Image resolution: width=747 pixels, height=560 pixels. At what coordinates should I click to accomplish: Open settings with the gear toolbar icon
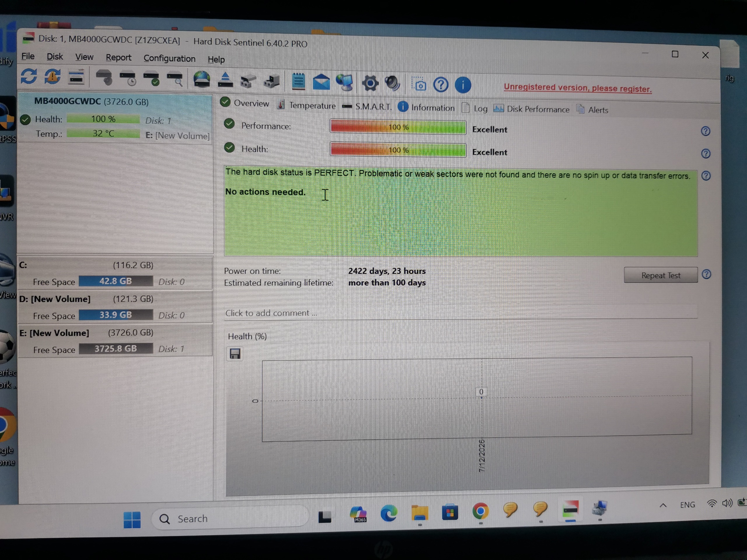click(x=370, y=83)
